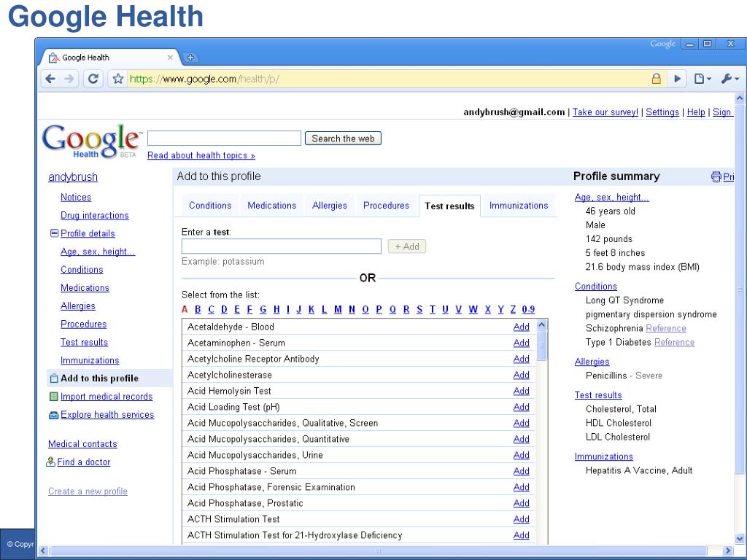Image resolution: width=747 pixels, height=560 pixels.
Task: Click the address bar URL
Action: 204,79
